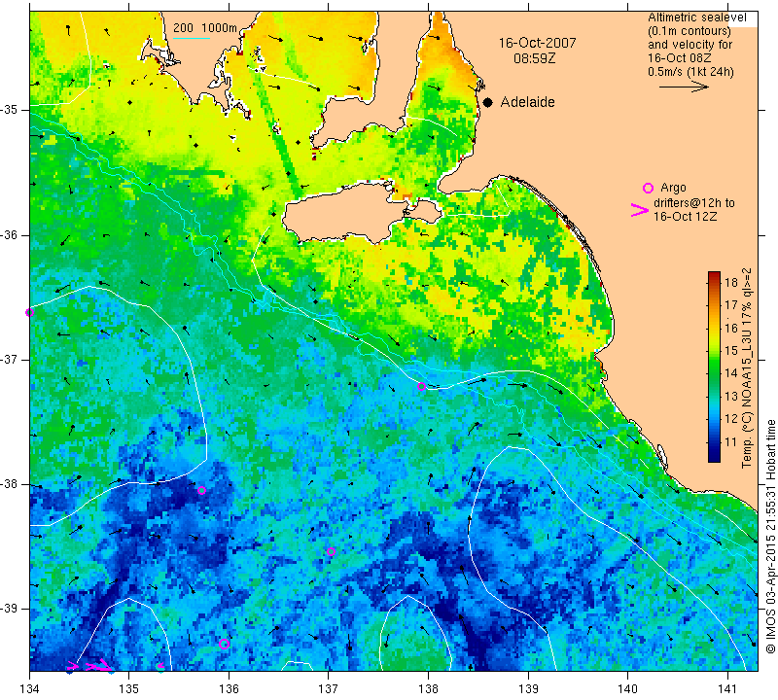
Task: Click the Argo legend magenta circle
Action: 648,188
